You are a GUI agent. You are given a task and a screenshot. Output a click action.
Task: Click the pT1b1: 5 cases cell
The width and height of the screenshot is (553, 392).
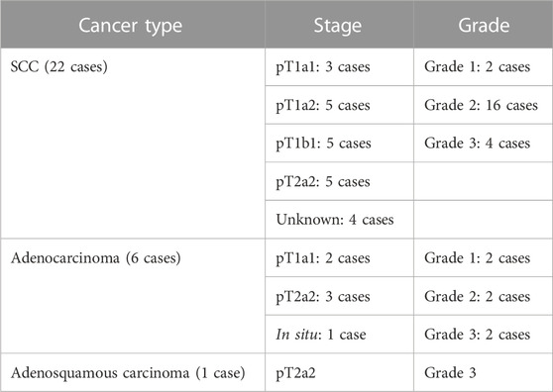339,143
